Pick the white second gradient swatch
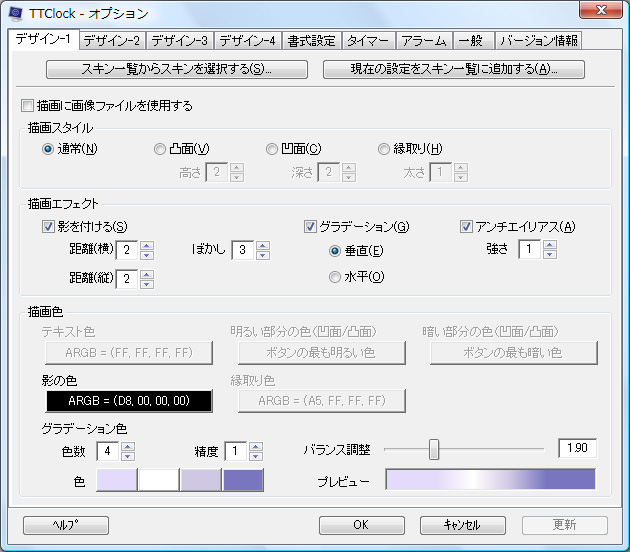 pyautogui.click(x=159, y=480)
